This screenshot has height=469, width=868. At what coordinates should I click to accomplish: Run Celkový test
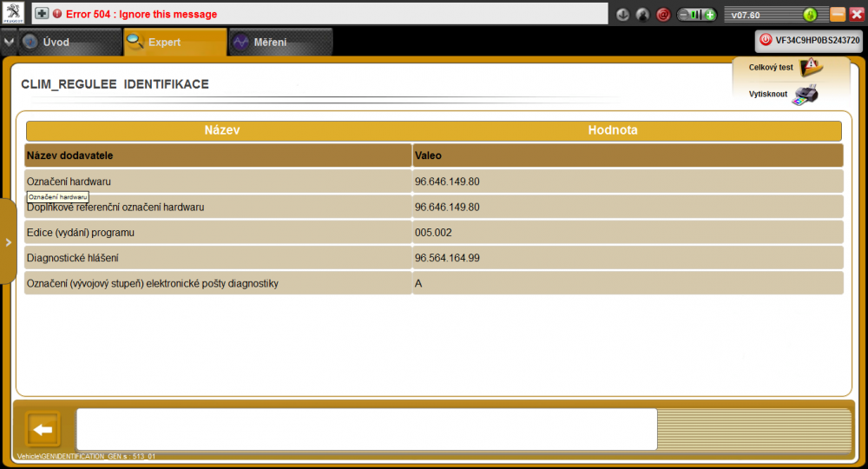[771, 68]
